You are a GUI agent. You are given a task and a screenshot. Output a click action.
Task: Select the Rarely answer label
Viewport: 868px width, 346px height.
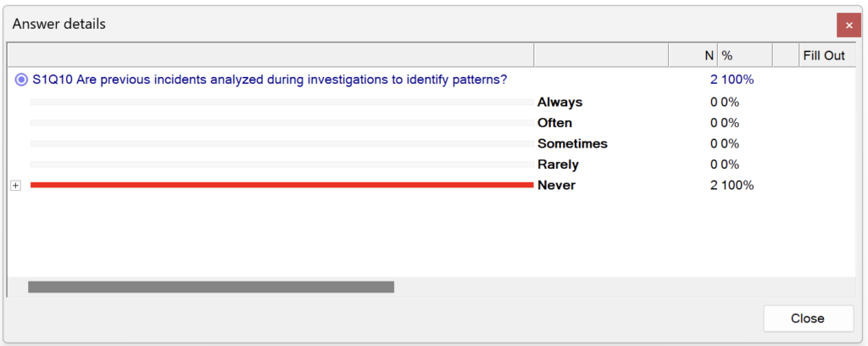pyautogui.click(x=558, y=165)
